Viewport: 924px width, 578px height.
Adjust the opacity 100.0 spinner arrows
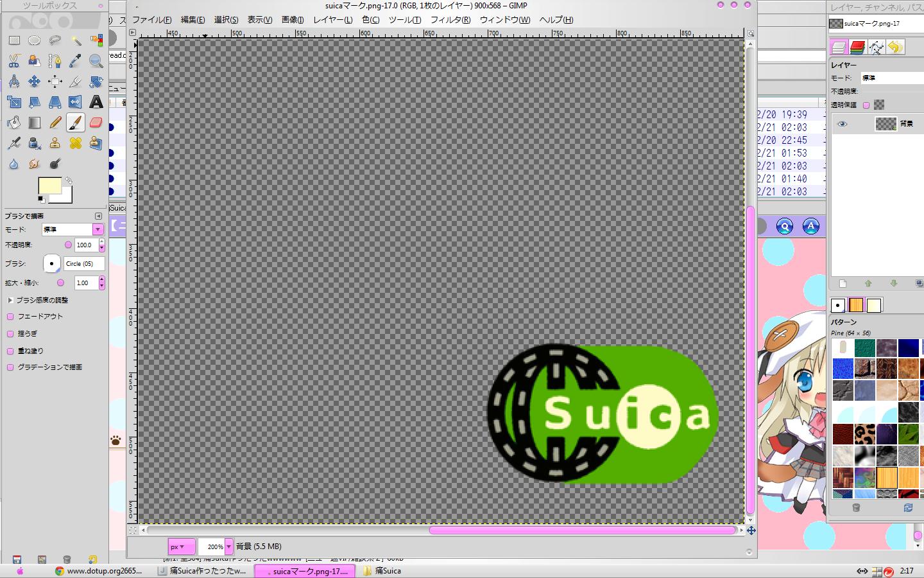(x=101, y=245)
